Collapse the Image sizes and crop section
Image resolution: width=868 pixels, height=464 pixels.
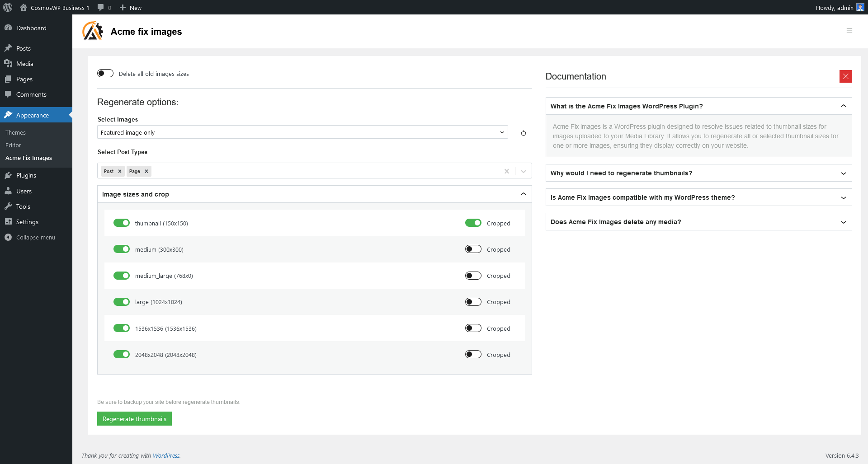[x=314, y=194]
